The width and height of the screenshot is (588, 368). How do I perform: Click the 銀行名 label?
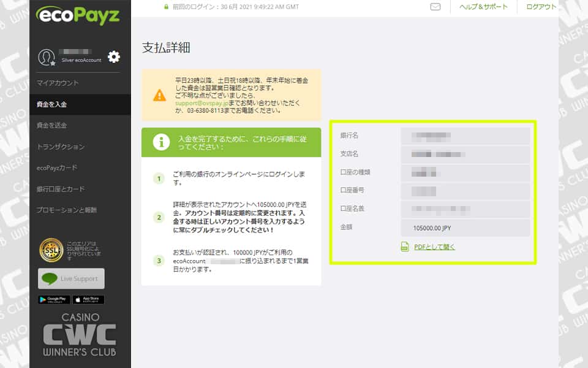(349, 136)
